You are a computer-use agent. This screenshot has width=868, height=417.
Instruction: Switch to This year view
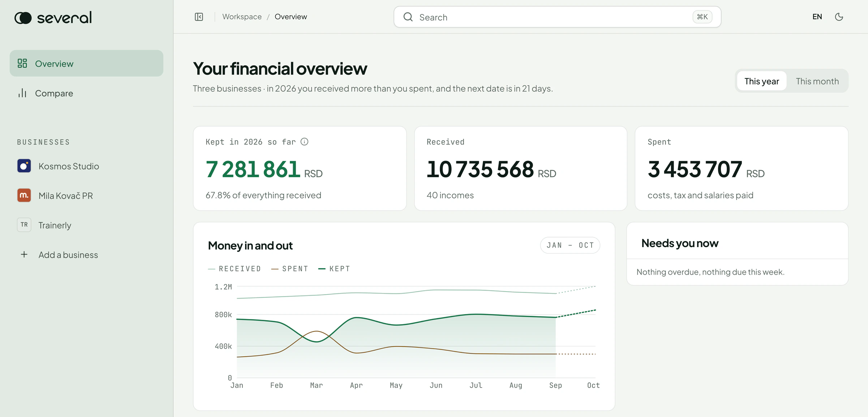[762, 81]
